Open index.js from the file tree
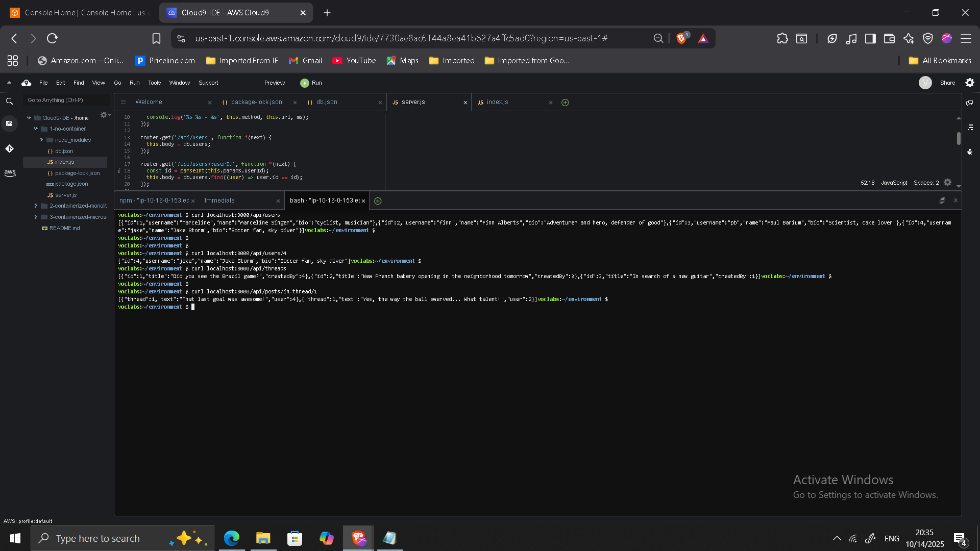Viewport: 980px width, 551px height. pyautogui.click(x=64, y=162)
